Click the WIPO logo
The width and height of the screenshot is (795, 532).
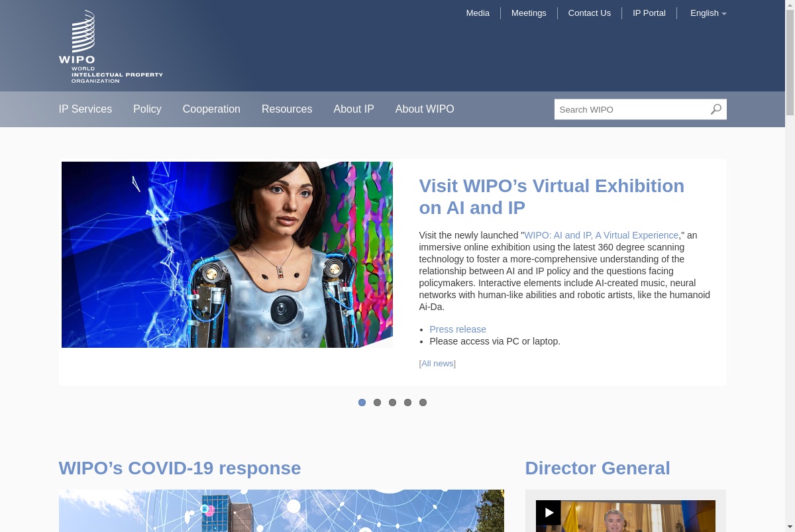[x=111, y=46]
